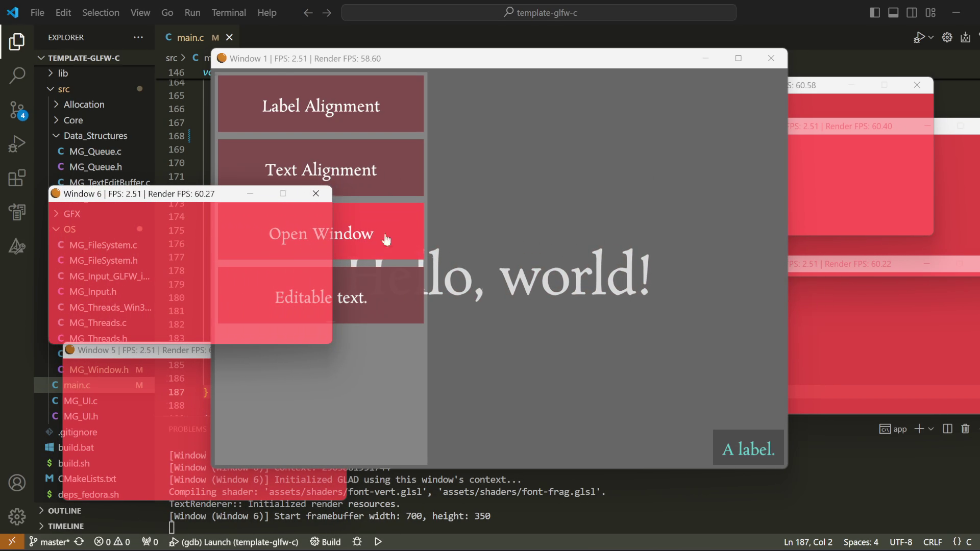Viewport: 980px width, 551px height.
Task: Click Text Alignment button in Window 1
Action: (x=321, y=168)
